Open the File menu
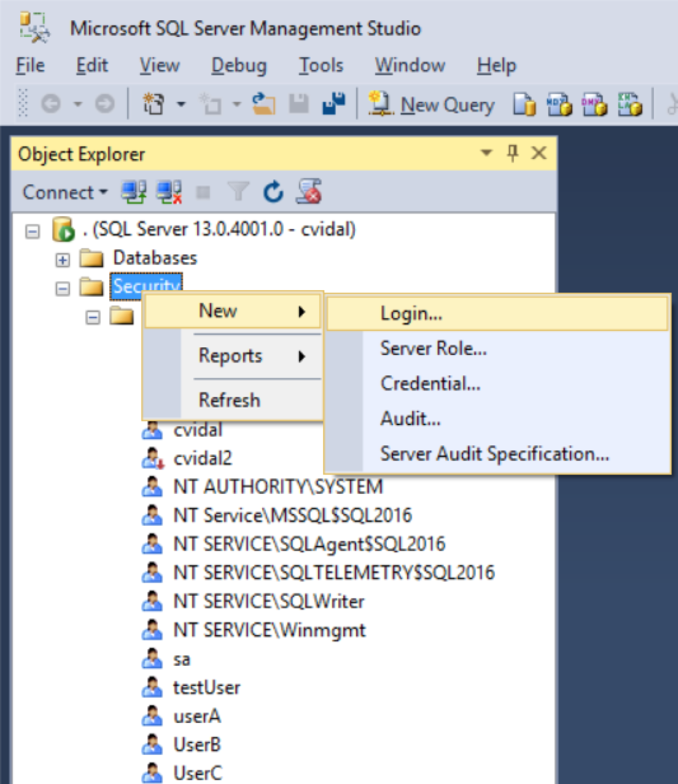The width and height of the screenshot is (678, 784). click(x=30, y=66)
